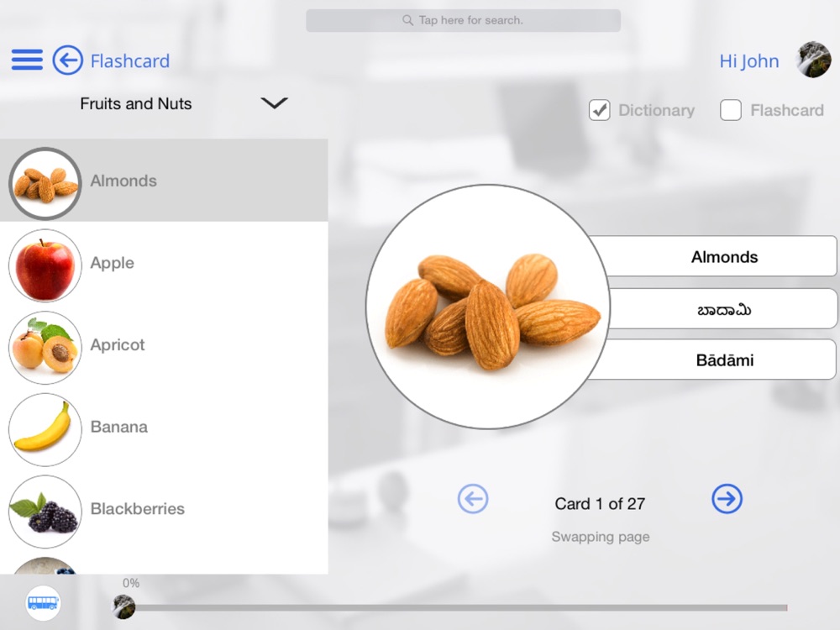Go back with the circled arrow icon
This screenshot has height=630, width=840.
click(x=67, y=60)
